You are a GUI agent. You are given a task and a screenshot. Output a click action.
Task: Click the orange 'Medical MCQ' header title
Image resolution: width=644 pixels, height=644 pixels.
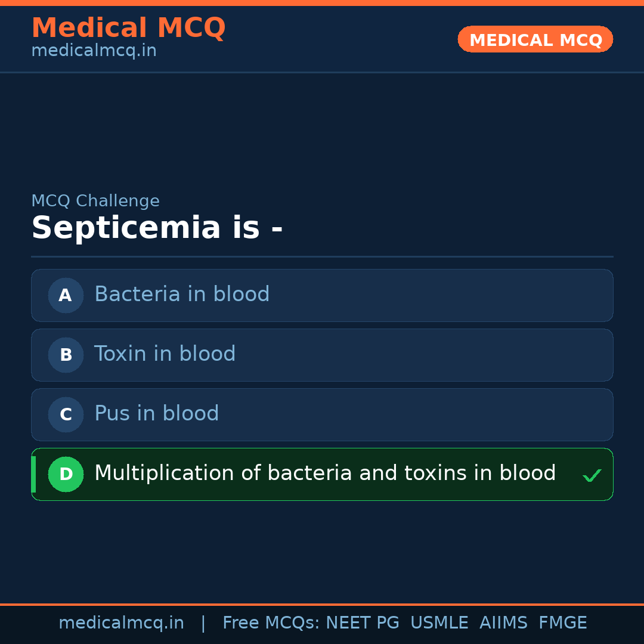pyautogui.click(x=128, y=28)
